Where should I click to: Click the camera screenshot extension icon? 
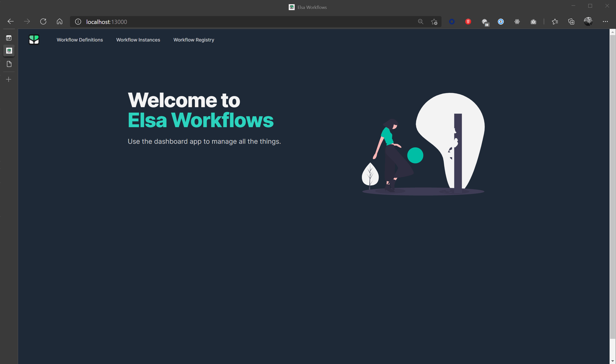(533, 22)
